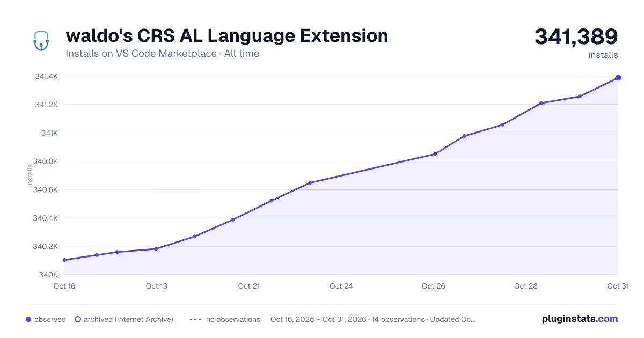Click the x-axis label Oct 21
Image resolution: width=644 pixels, height=338 pixels.
click(249, 286)
